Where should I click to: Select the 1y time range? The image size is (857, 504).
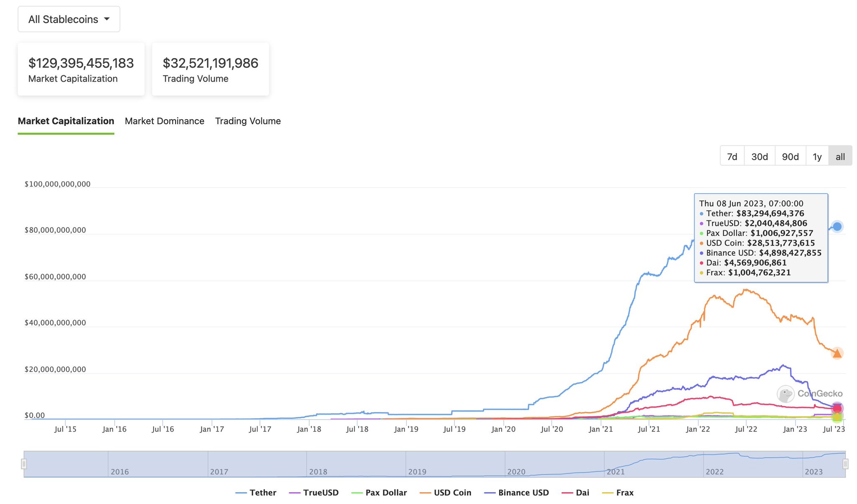(817, 156)
